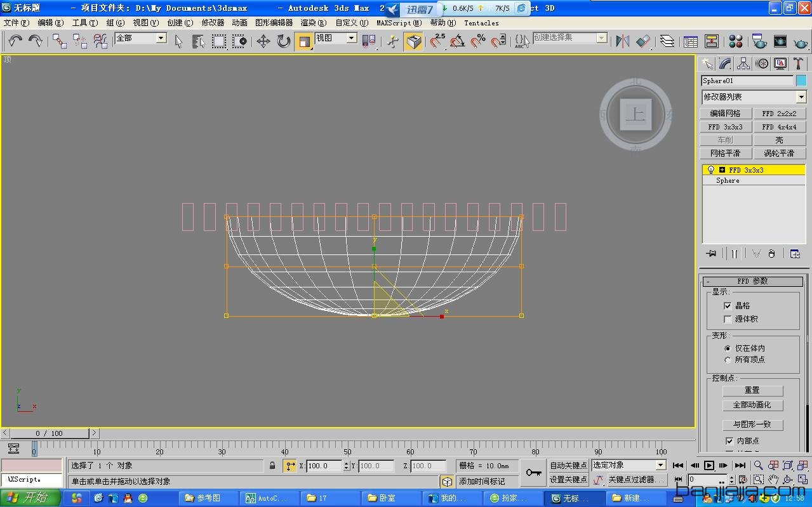
Task: Toggle the 内部点 checkbox
Action: (x=729, y=440)
